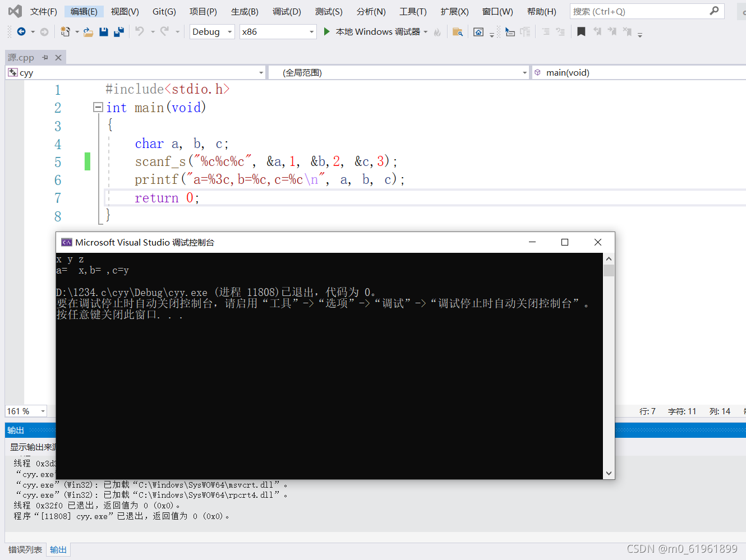Maximize the debug console window

point(565,242)
